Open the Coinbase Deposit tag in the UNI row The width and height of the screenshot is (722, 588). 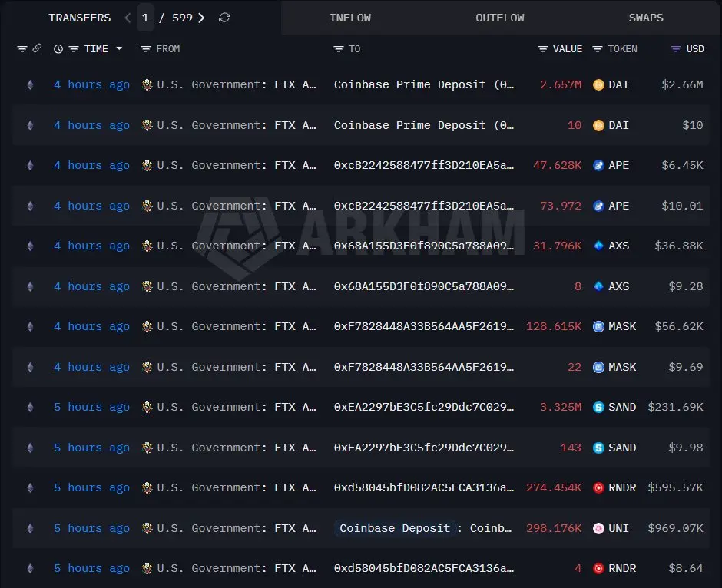click(395, 528)
